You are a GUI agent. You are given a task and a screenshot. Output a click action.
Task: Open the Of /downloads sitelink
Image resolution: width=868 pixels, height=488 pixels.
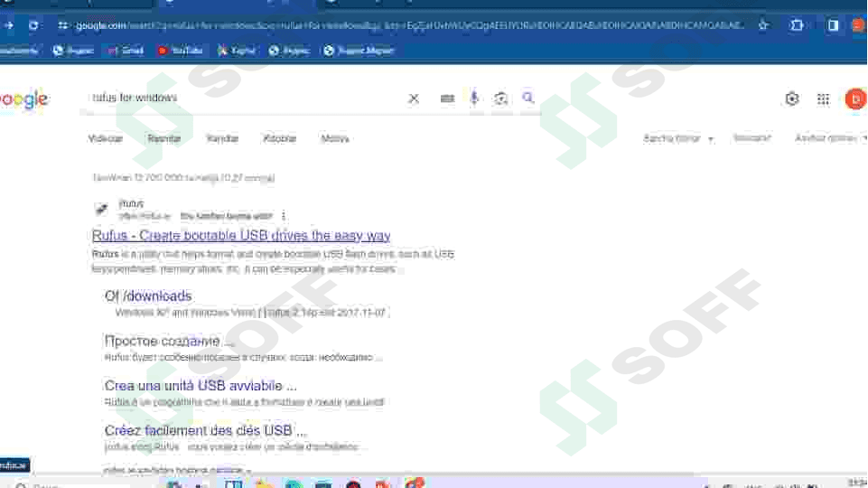(148, 296)
